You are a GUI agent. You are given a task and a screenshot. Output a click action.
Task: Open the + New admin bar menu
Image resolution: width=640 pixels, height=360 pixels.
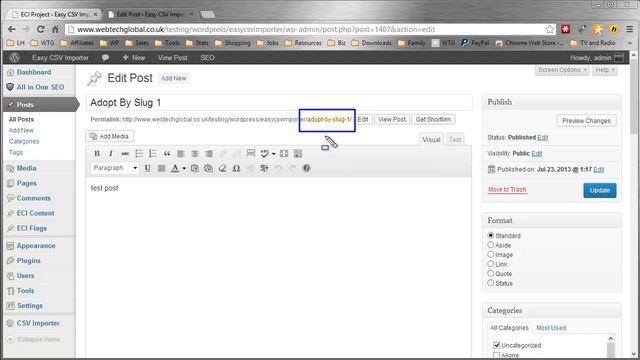tap(134, 58)
